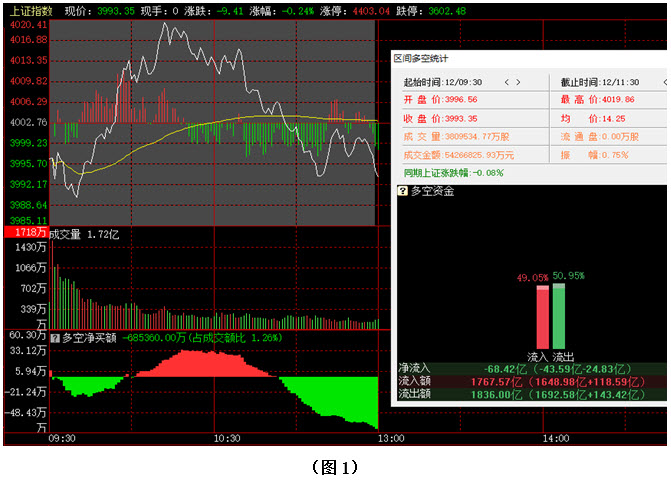The image size is (671, 486).
Task: Click the 4002.76 price axis label
Action: pos(27,122)
